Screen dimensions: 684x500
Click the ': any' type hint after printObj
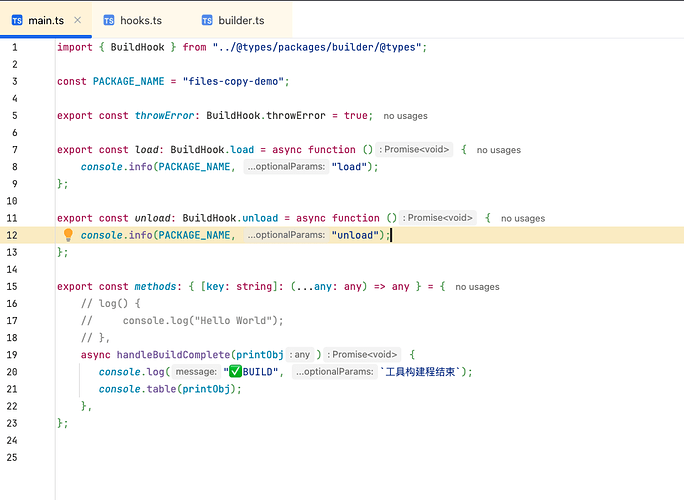coord(299,355)
